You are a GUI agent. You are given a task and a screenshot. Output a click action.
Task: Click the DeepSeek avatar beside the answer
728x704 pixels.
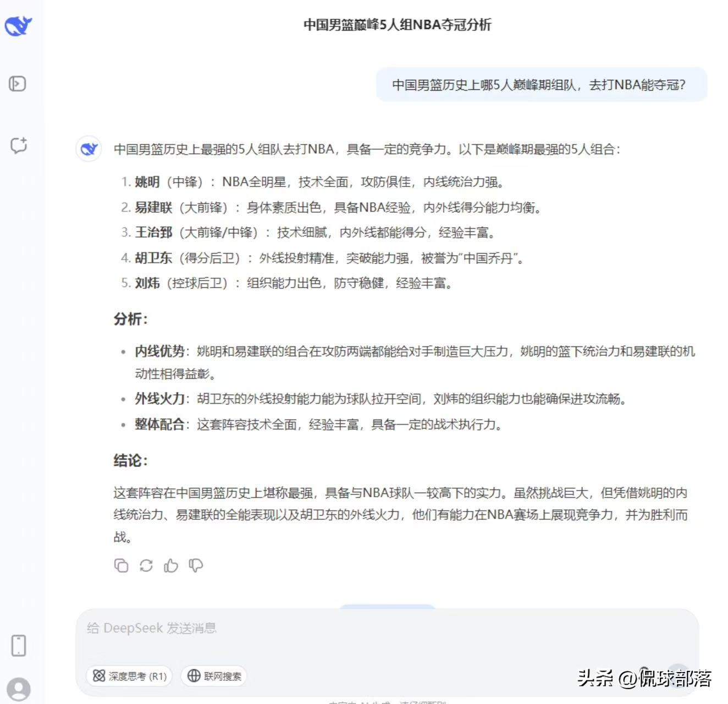[89, 148]
